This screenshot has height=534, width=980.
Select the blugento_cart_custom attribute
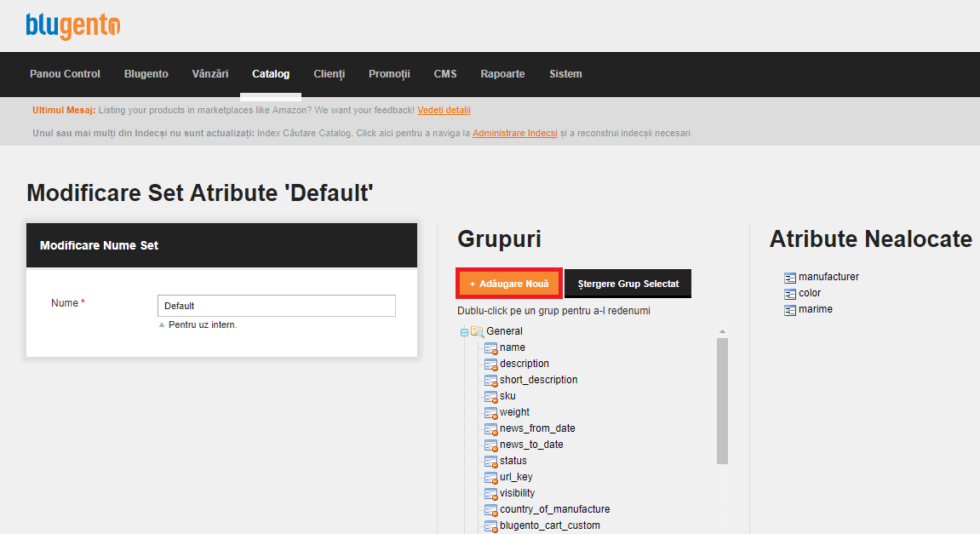coord(550,525)
